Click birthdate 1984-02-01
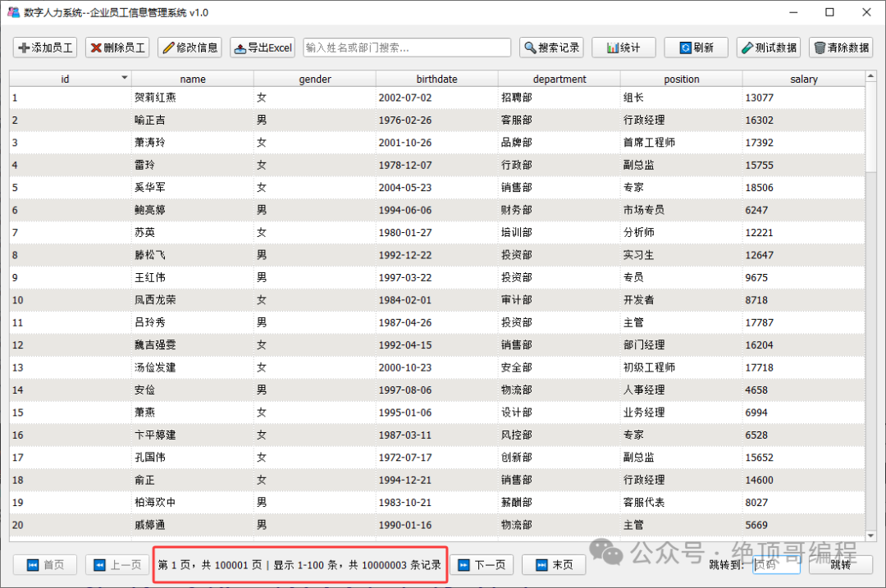This screenshot has width=886, height=588. (x=436, y=299)
